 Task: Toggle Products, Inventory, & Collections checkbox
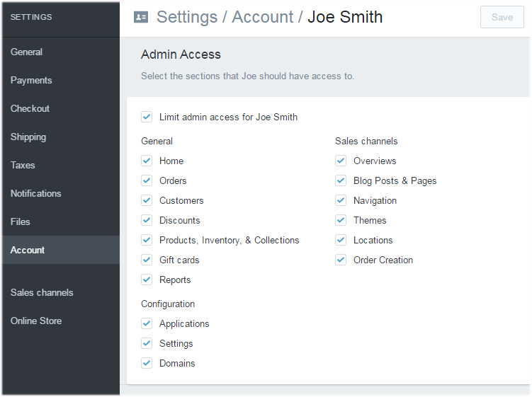coord(147,240)
